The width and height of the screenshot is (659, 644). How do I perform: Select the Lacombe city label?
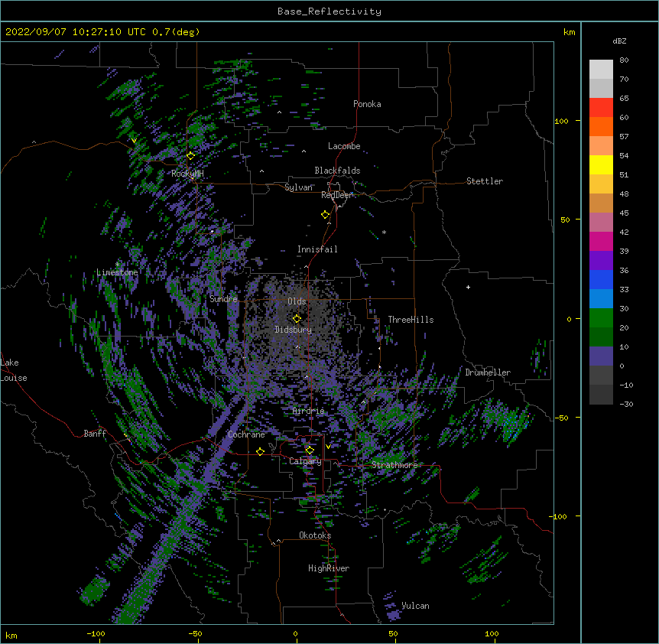click(344, 146)
